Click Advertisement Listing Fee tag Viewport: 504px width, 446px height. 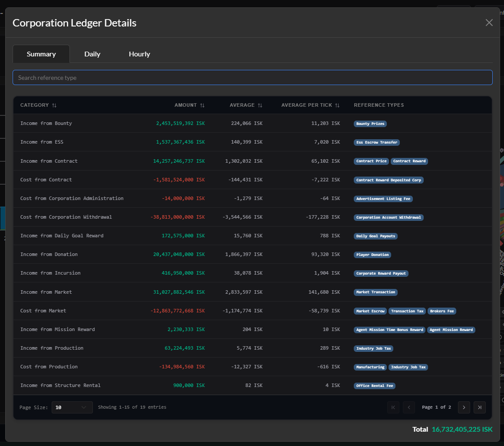click(383, 199)
